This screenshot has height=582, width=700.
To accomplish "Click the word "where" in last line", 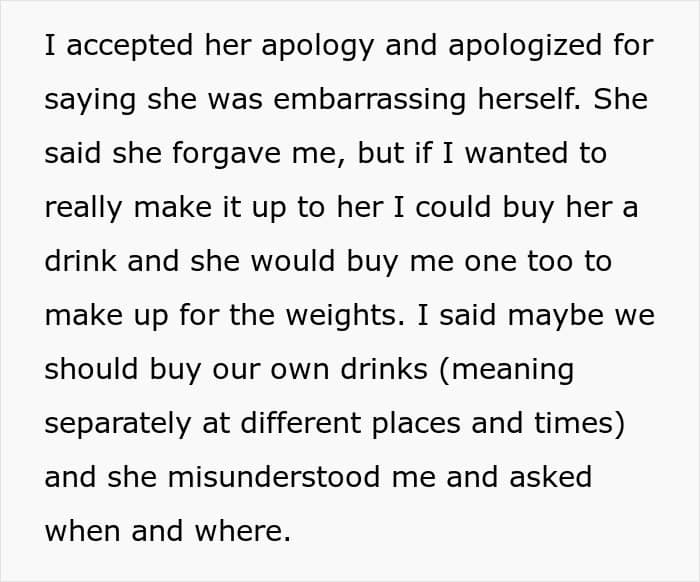I will [x=242, y=531].
